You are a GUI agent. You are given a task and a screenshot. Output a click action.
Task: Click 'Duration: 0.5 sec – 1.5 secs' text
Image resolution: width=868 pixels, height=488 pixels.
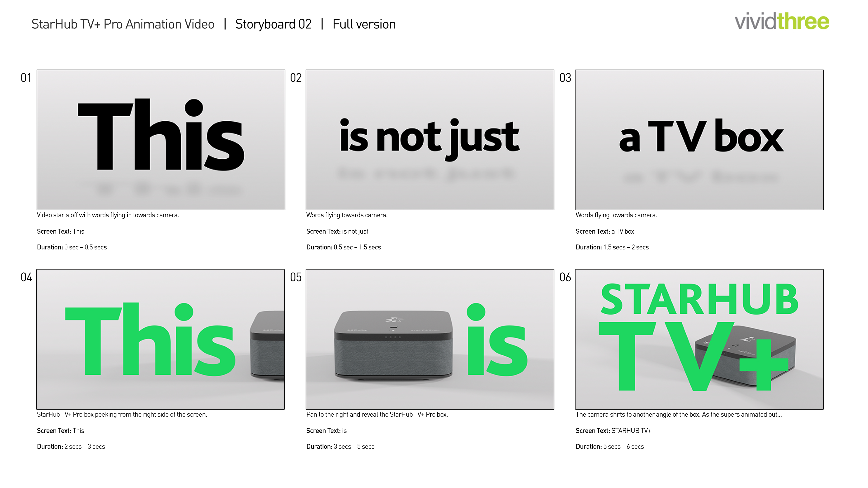tap(343, 247)
